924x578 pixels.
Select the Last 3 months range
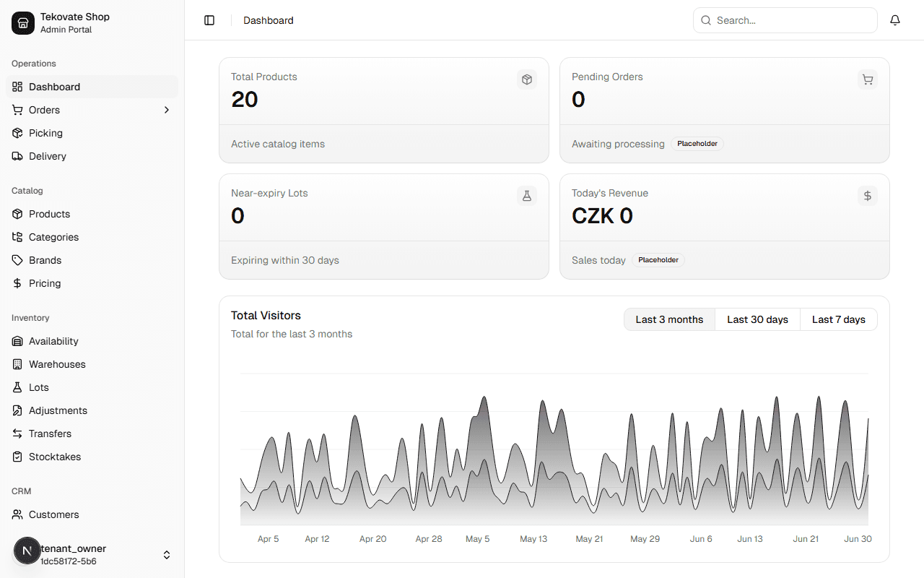click(669, 319)
